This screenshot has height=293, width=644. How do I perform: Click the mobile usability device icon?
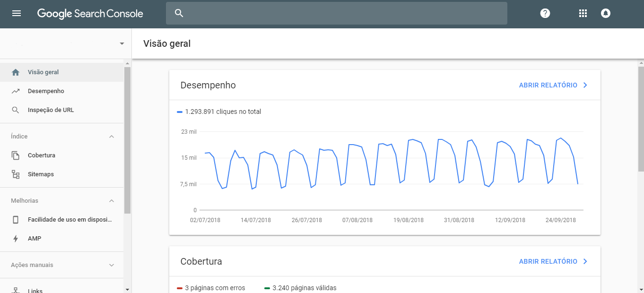point(16,219)
